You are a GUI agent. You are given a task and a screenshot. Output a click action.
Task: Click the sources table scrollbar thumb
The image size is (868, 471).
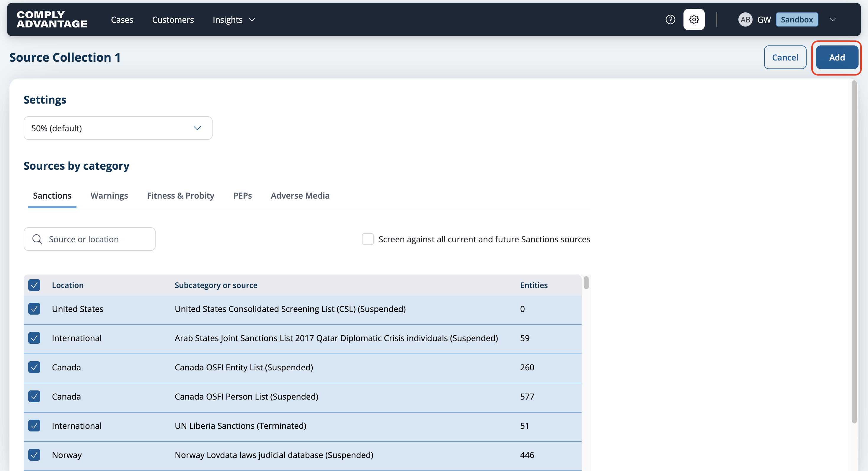point(586,282)
